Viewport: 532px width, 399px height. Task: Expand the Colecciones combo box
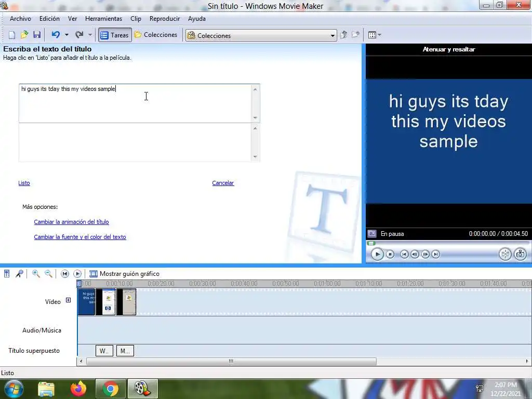click(332, 35)
